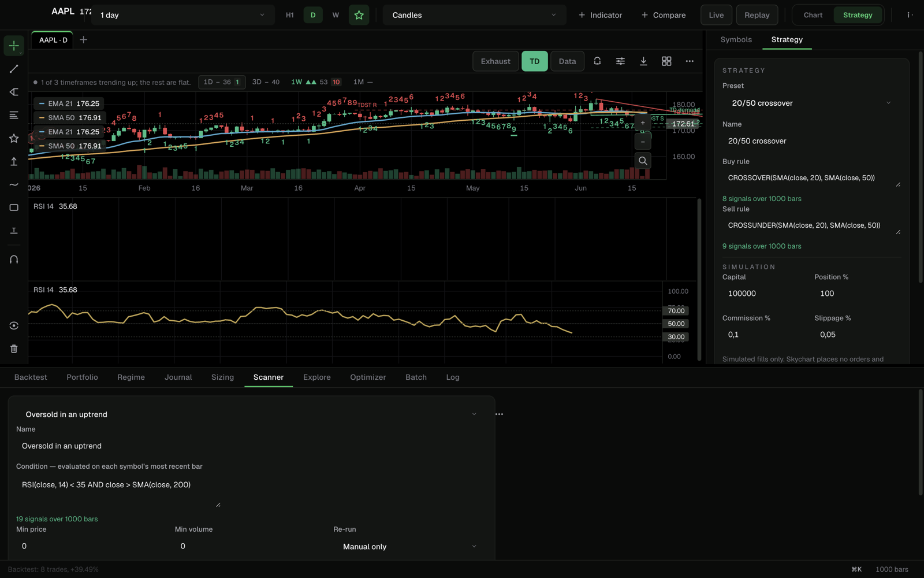Select the measure tool below the rectangle

(x=14, y=231)
